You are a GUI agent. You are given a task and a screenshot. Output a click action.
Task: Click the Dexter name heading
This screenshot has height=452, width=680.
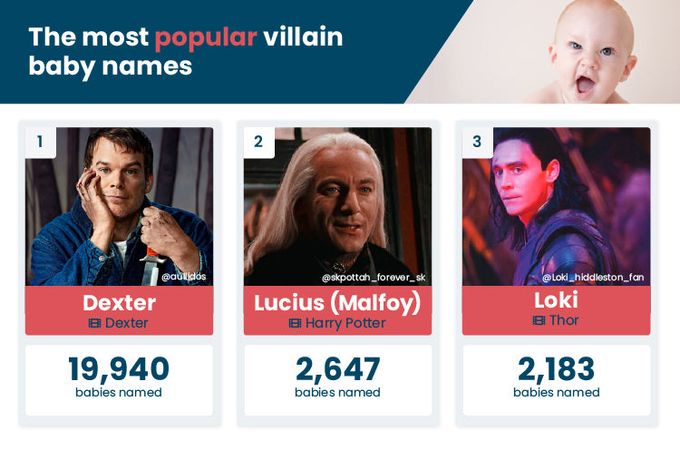click(119, 302)
